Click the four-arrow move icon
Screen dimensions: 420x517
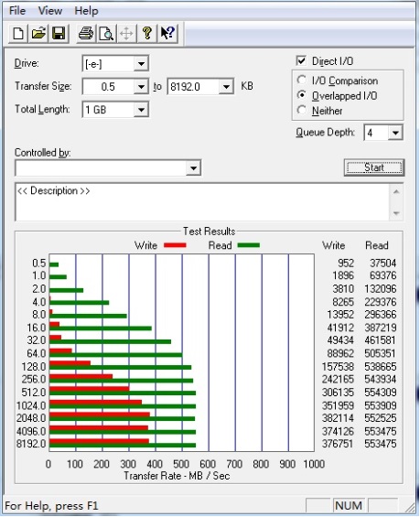pyautogui.click(x=126, y=33)
